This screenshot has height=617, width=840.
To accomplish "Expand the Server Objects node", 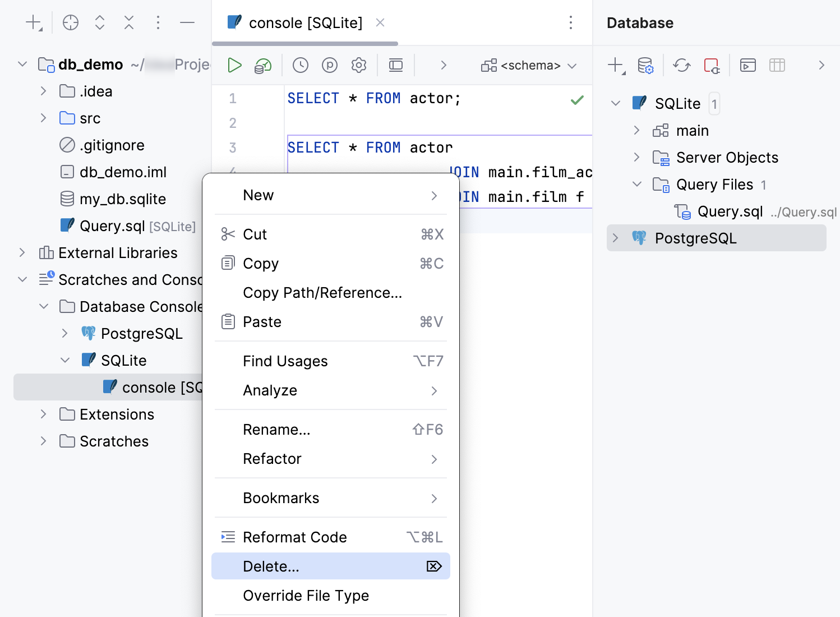I will coord(636,158).
